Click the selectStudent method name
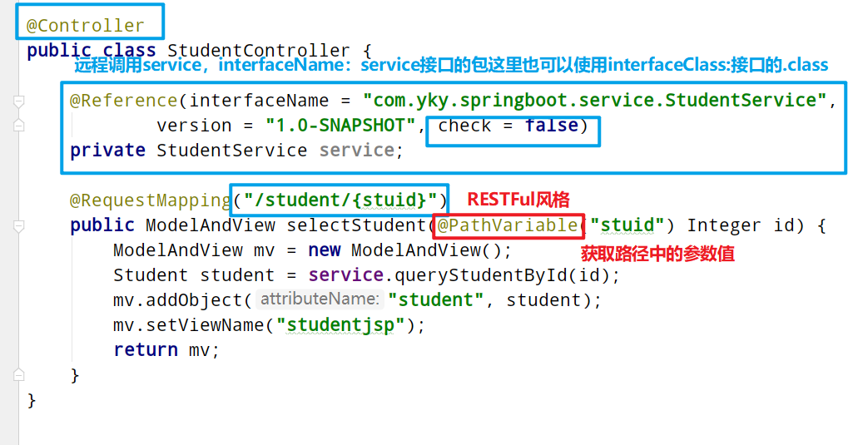This screenshot has width=868, height=445. [356, 225]
